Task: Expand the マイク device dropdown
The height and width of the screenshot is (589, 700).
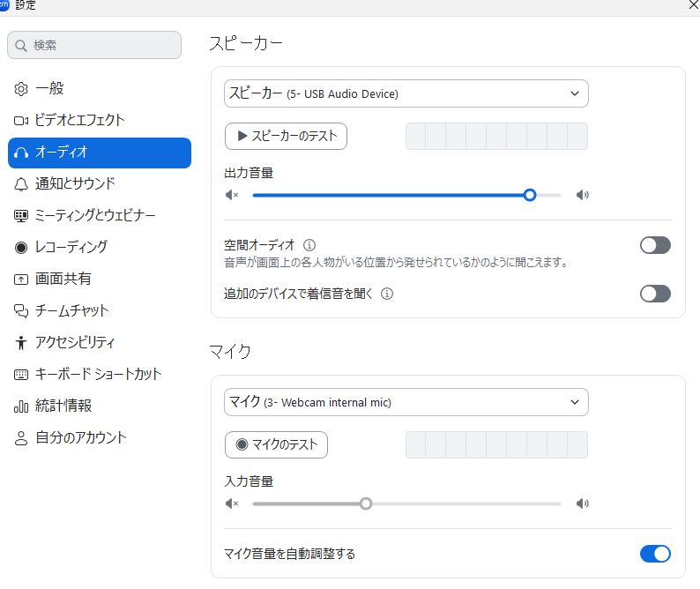Action: (x=406, y=402)
